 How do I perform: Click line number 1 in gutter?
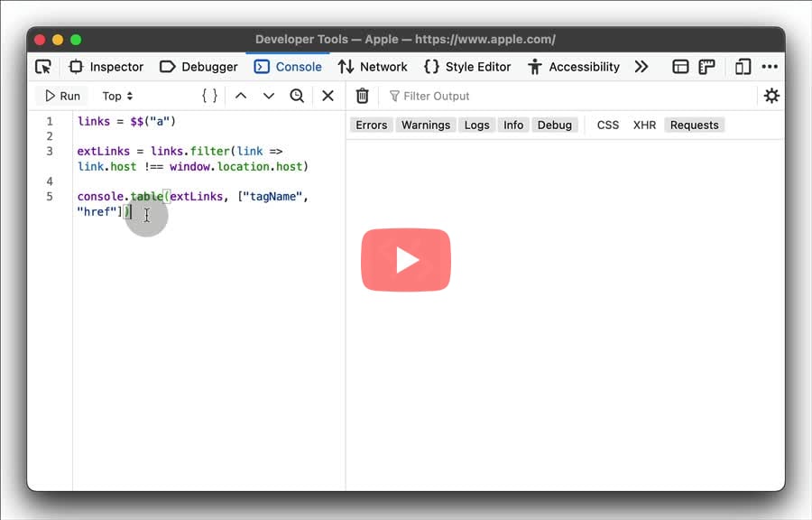pyautogui.click(x=50, y=121)
